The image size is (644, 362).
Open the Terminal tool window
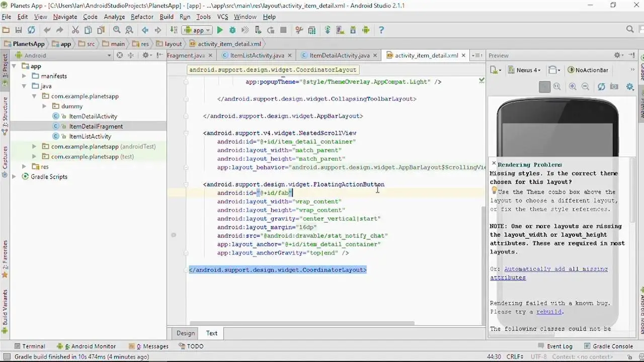point(30,346)
